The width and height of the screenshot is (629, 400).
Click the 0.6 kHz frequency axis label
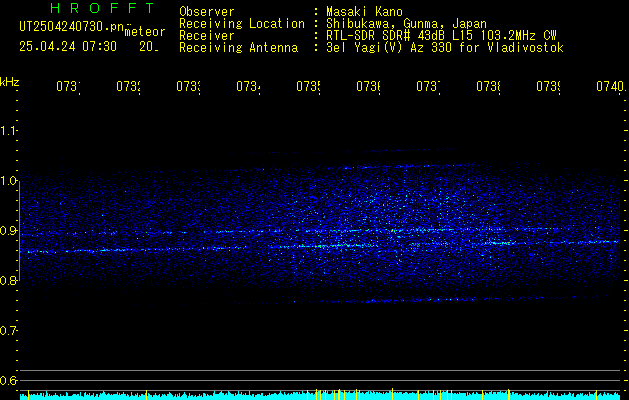point(8,380)
